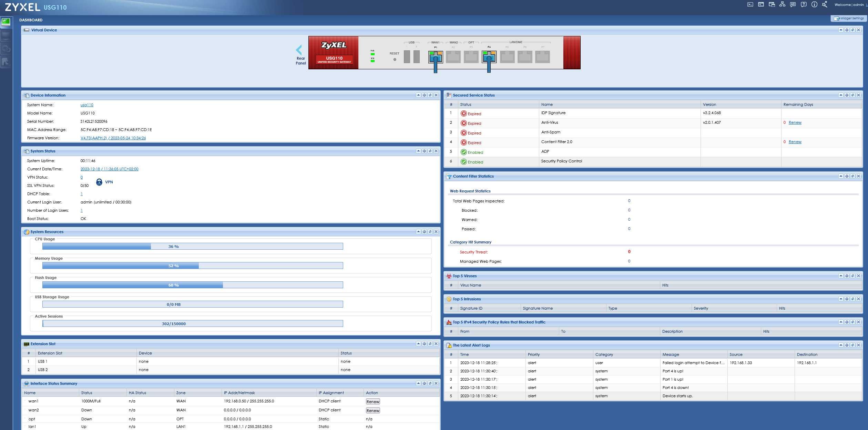The width and height of the screenshot is (868, 430).
Task: Select the IDP Signature service row
Action: point(653,113)
